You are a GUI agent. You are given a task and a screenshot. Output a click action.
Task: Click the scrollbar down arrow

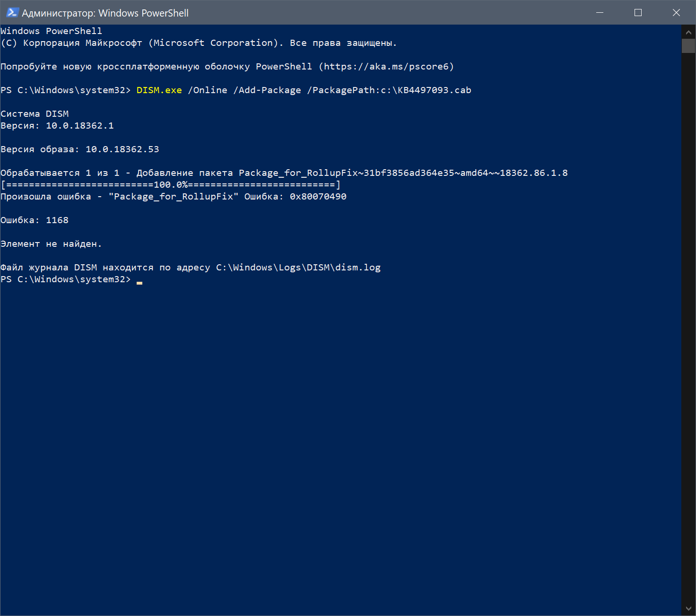pos(688,609)
